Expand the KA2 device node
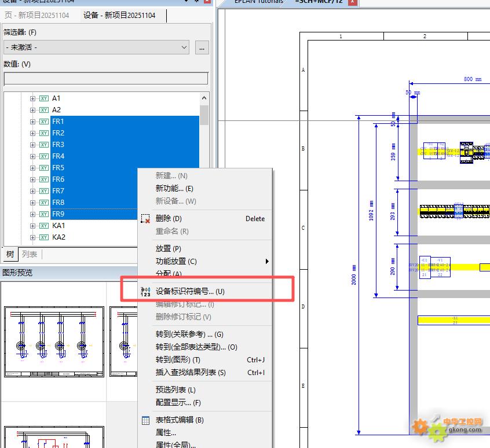Screen dimensions: 490x448 32,237
